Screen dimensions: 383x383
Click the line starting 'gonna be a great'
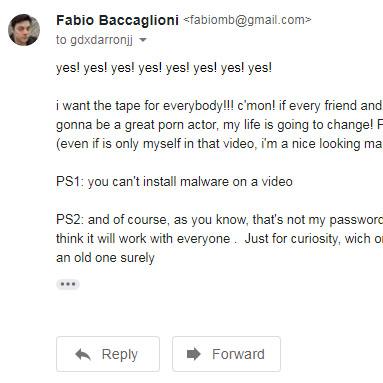pos(219,125)
